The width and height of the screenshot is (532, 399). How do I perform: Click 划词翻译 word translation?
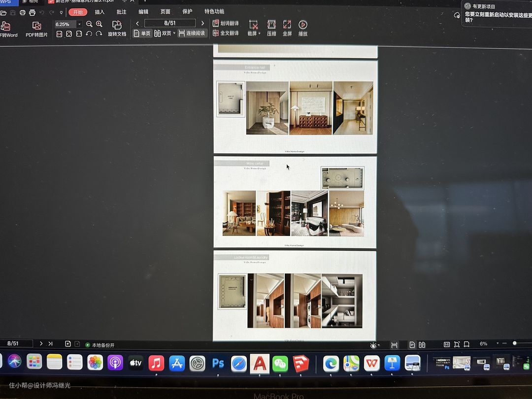click(x=226, y=23)
